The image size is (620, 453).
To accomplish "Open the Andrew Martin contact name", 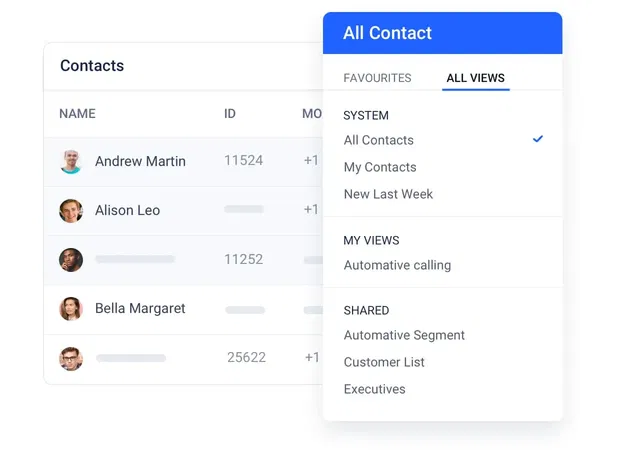I will pos(140,161).
